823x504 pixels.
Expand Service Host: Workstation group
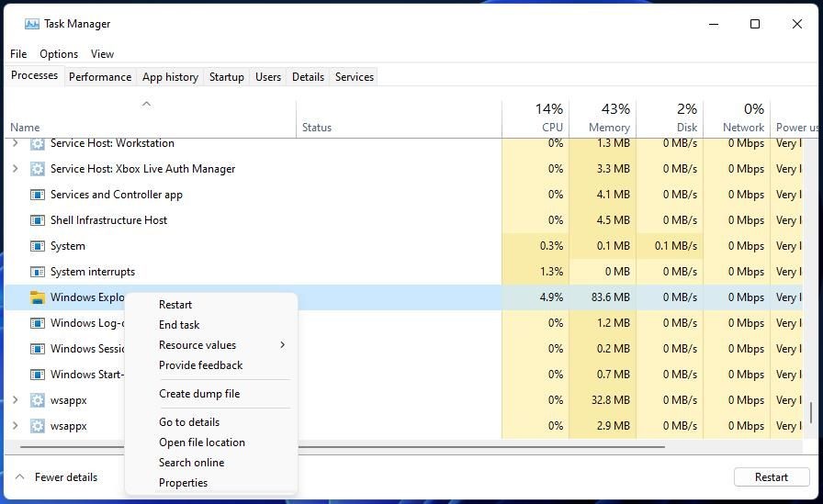tap(16, 143)
